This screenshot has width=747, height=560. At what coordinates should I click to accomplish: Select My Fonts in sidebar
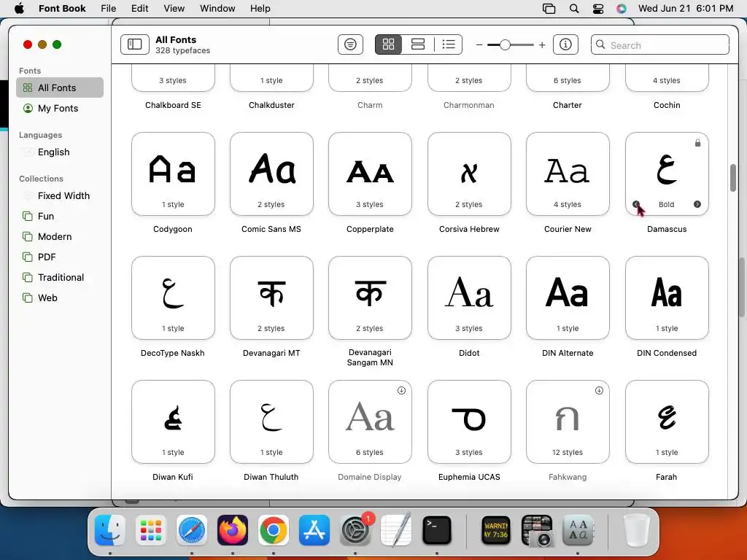(60, 108)
